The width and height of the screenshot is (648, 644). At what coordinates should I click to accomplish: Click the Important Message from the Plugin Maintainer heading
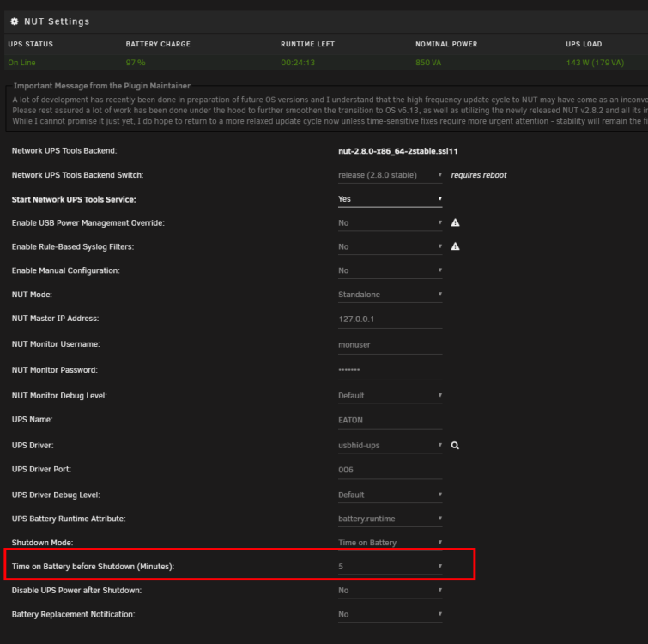[102, 86]
